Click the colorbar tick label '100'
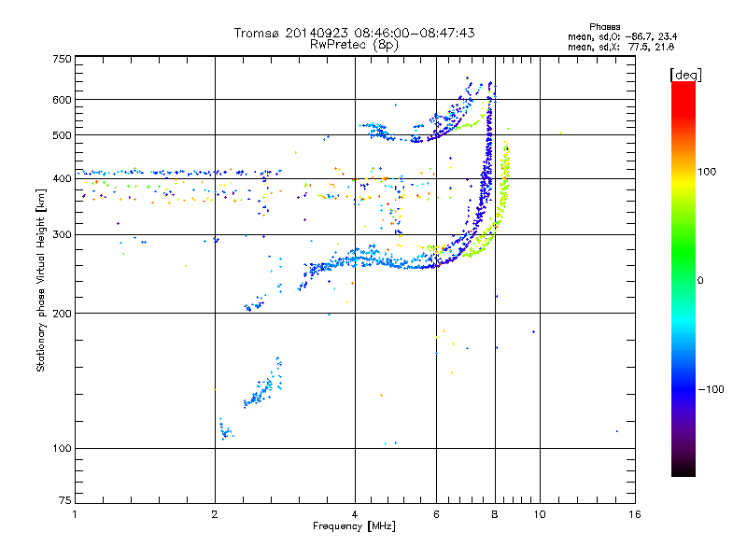747x560 pixels. tap(707, 172)
